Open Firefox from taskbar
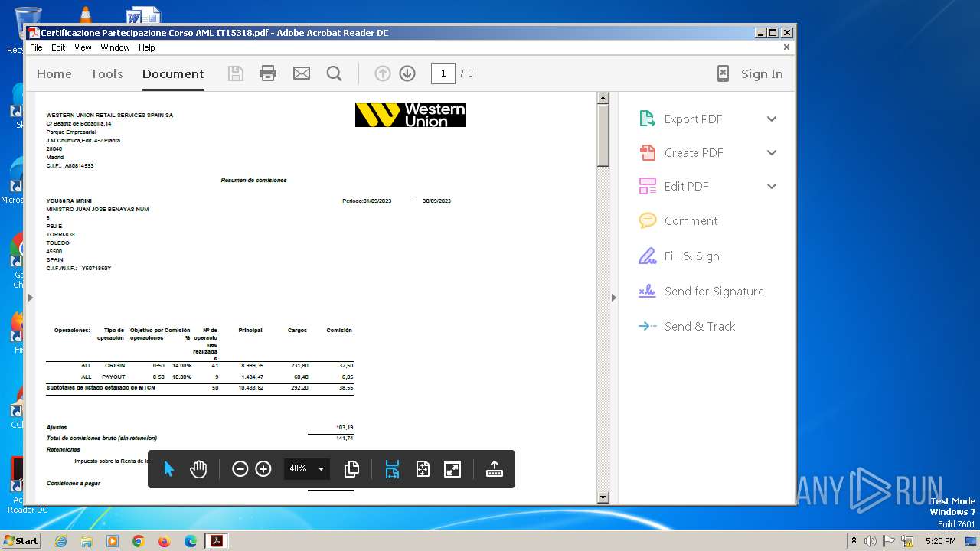This screenshot has width=980, height=551. (x=164, y=541)
